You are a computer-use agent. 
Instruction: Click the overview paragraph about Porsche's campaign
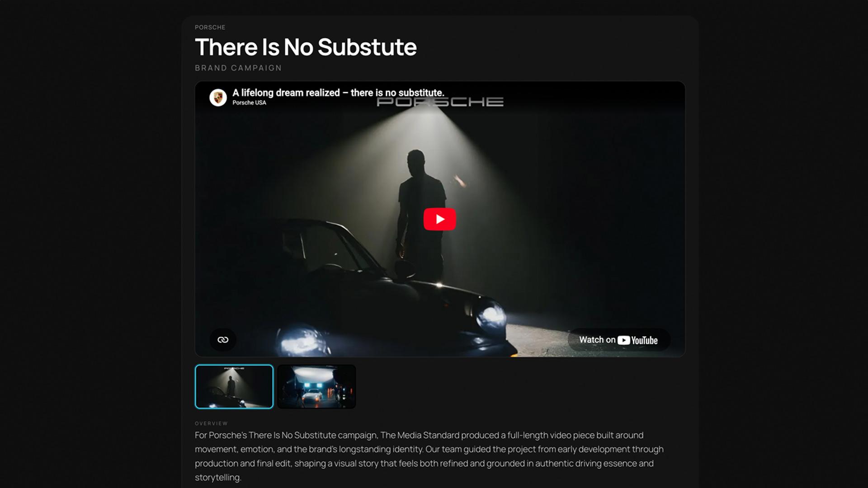[429, 456]
